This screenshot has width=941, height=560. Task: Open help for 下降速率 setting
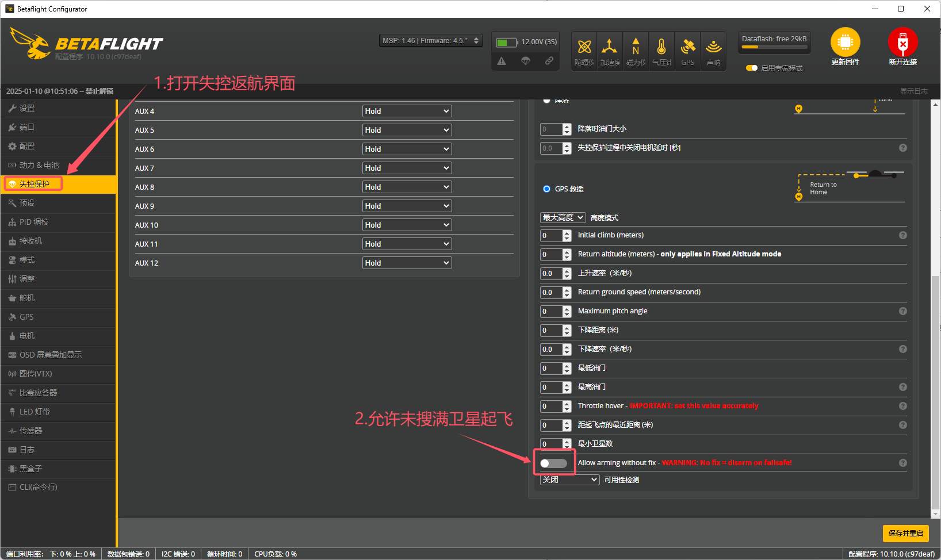903,349
